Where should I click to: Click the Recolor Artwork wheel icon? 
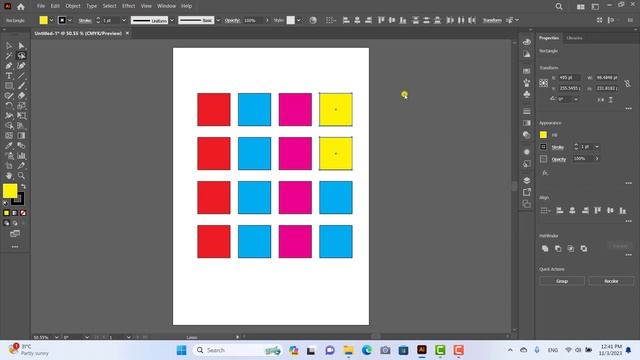point(313,20)
